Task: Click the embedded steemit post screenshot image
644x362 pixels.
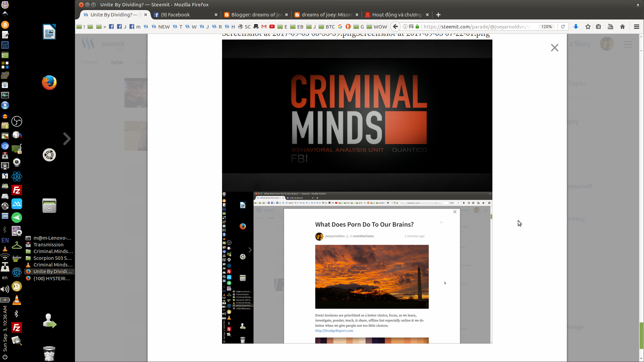Action: click(357, 267)
